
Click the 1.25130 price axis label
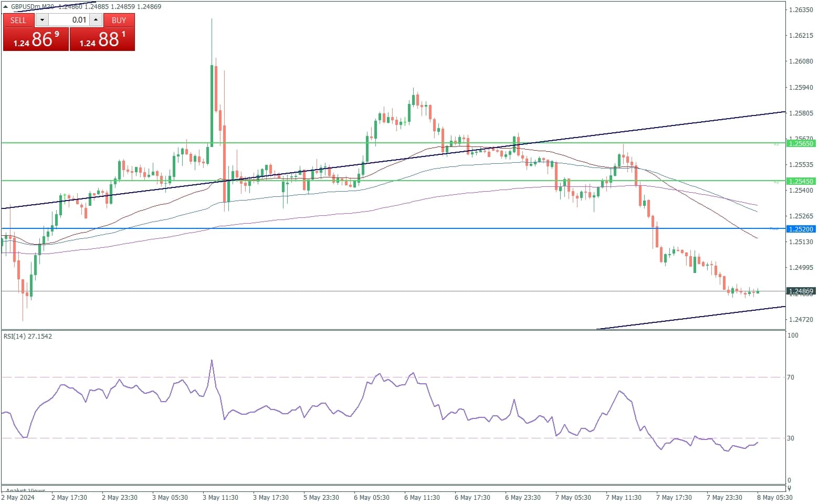801,242
